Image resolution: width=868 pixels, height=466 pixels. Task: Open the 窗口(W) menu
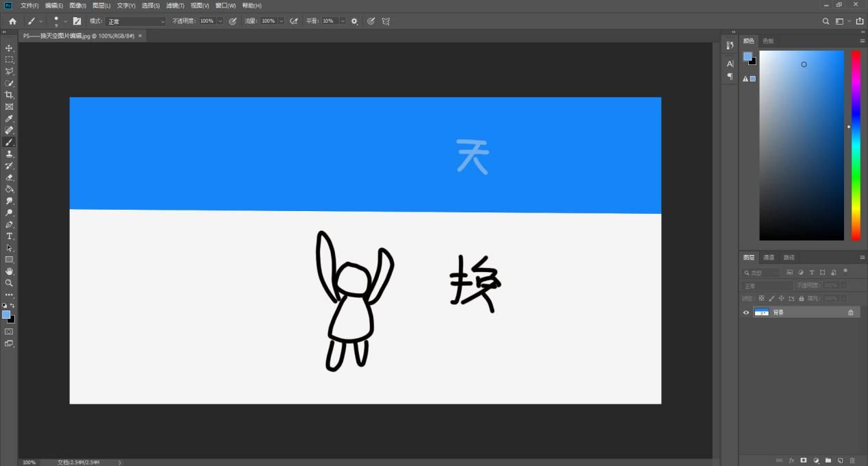[x=225, y=5]
